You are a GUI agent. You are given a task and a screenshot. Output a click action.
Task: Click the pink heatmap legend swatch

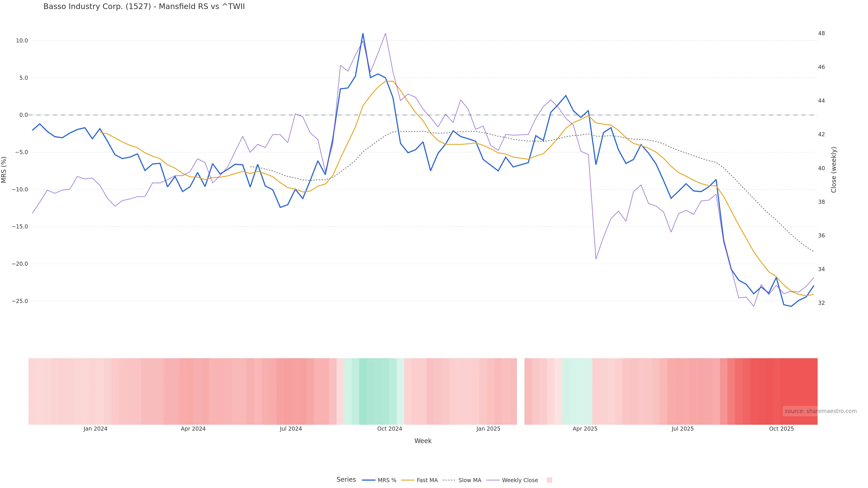[549, 480]
